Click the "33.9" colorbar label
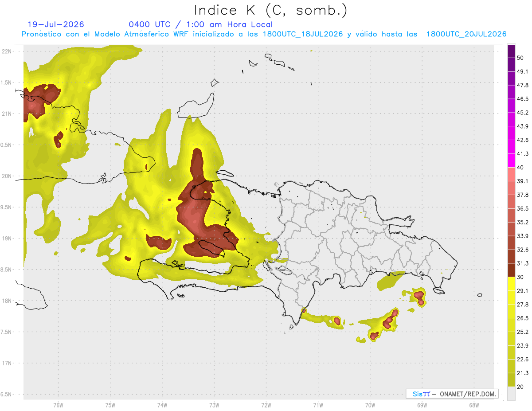Image resolution: width=532 pixels, height=411 pixels. [523, 236]
